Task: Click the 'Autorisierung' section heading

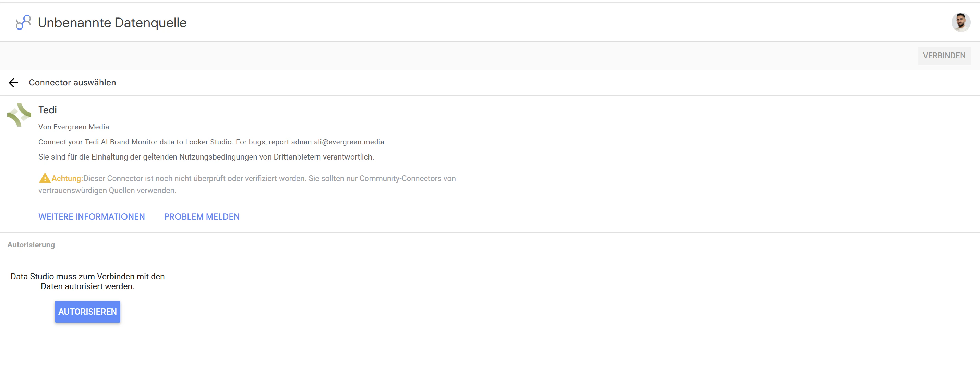Action: [31, 245]
